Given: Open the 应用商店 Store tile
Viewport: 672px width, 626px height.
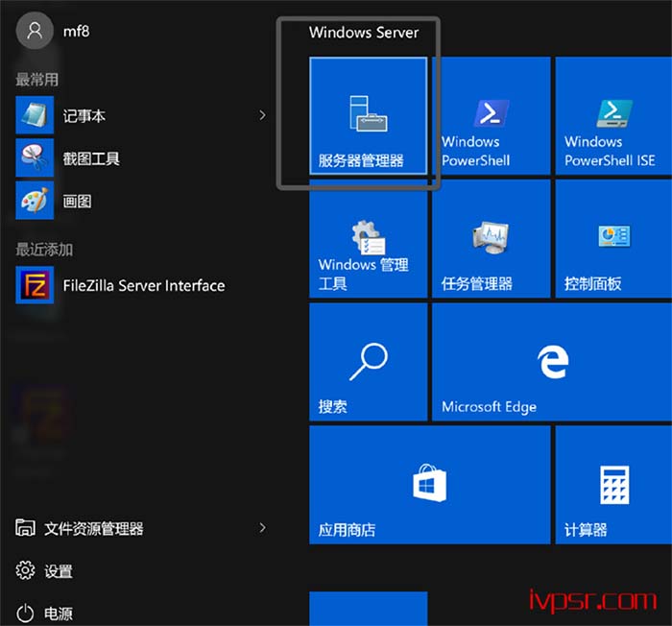Looking at the screenshot, I should point(430,485).
